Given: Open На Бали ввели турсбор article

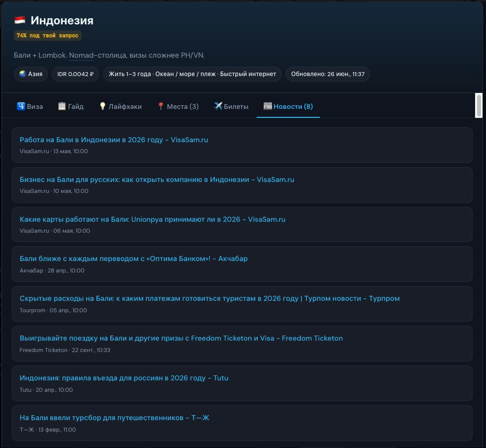Looking at the screenshot, I should pos(114,418).
